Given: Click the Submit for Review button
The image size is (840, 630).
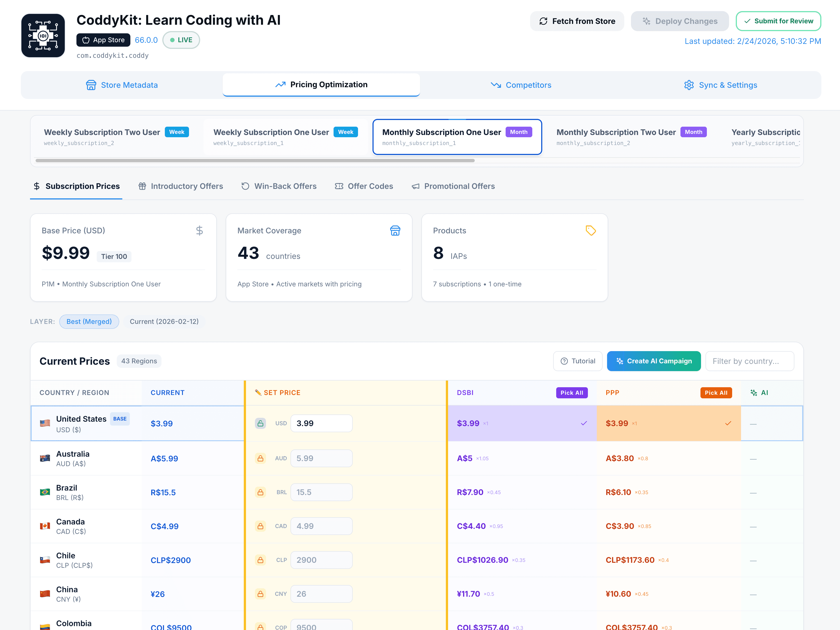Looking at the screenshot, I should [779, 21].
